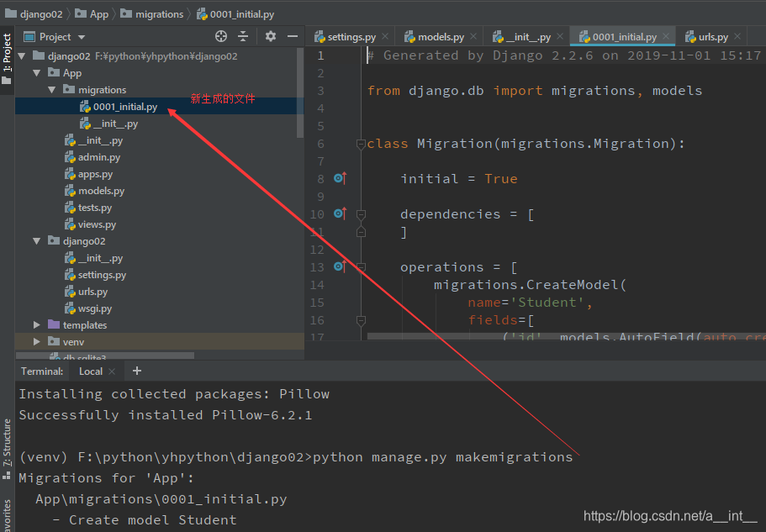Screen dimensions: 766x532
Task: Collapse the migrations folder
Action: click(x=52, y=90)
